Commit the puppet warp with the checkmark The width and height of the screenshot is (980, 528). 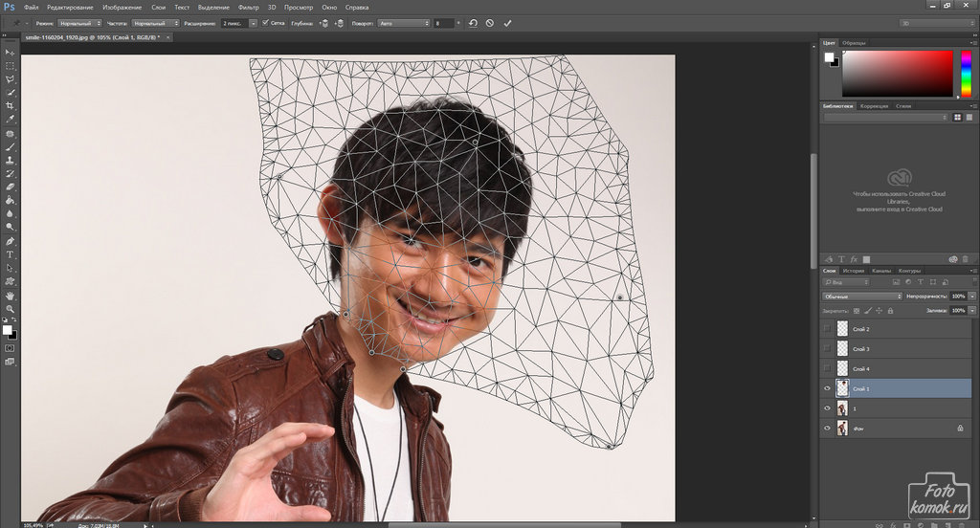507,22
